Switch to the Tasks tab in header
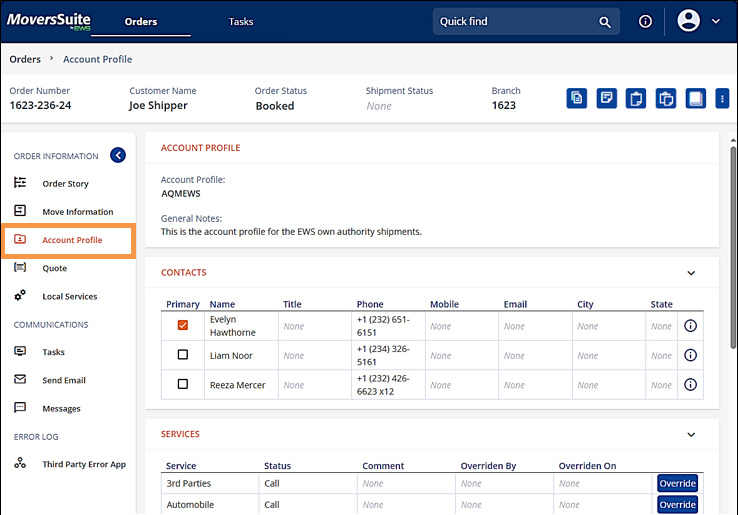Viewport: 738px width, 515px height. (x=241, y=21)
